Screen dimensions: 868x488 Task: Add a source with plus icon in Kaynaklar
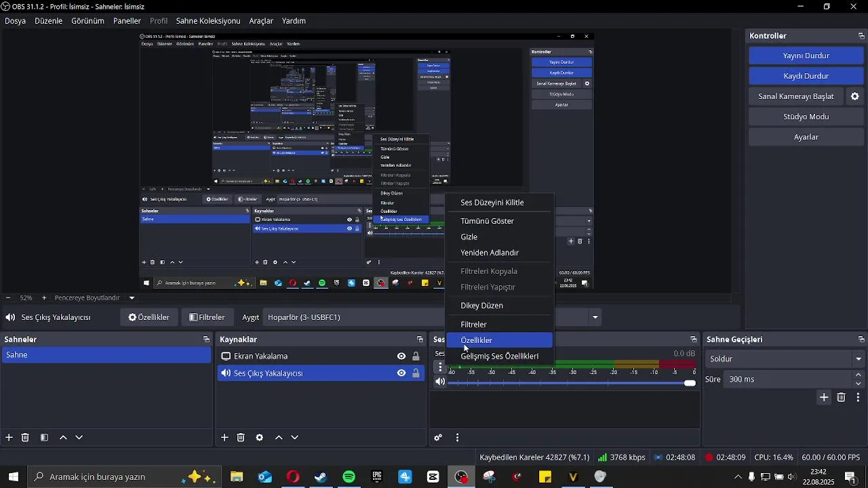point(224,438)
